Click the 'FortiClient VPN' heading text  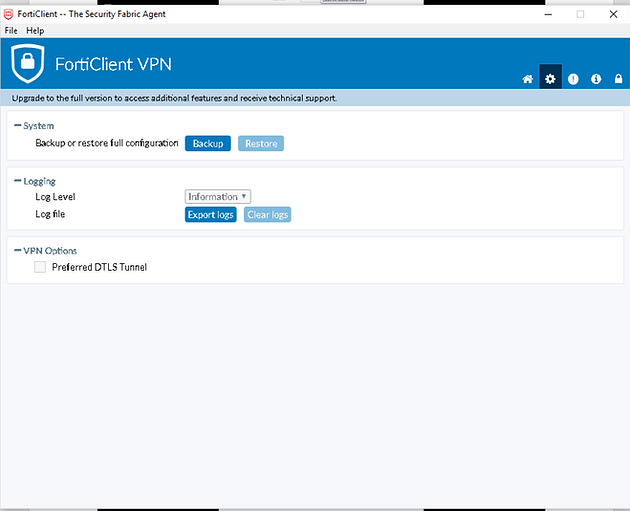click(113, 64)
